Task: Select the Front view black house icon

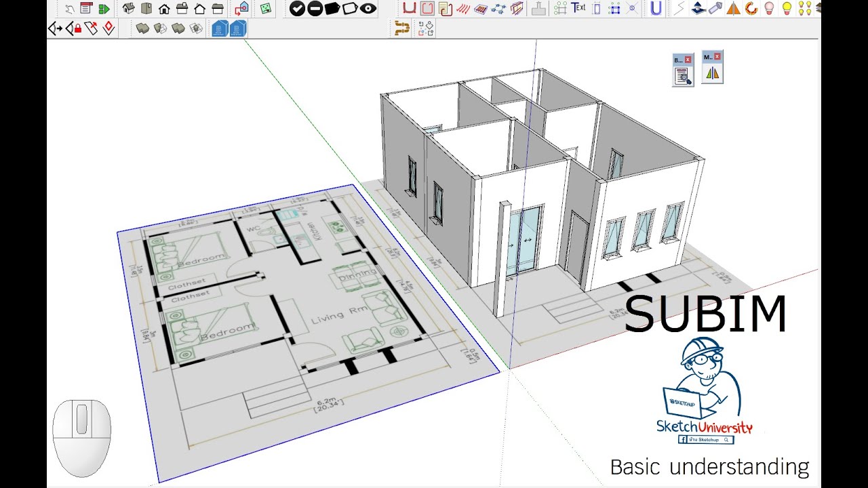Action: (x=164, y=9)
